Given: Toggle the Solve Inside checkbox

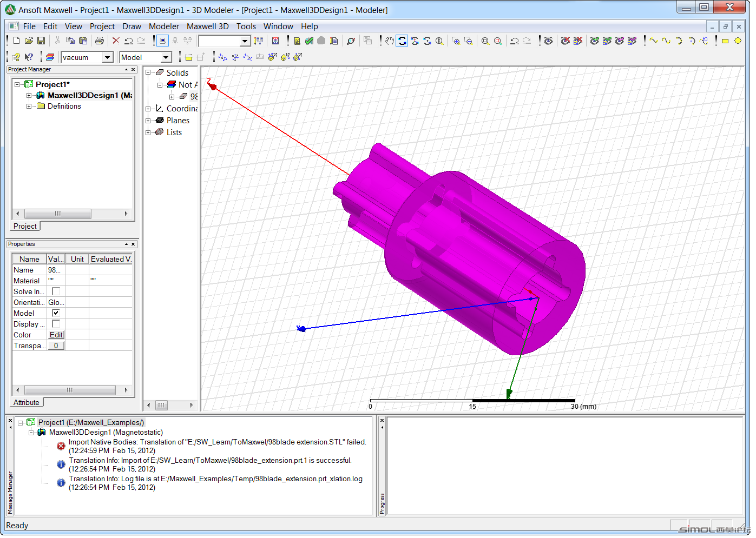Looking at the screenshot, I should click(56, 291).
